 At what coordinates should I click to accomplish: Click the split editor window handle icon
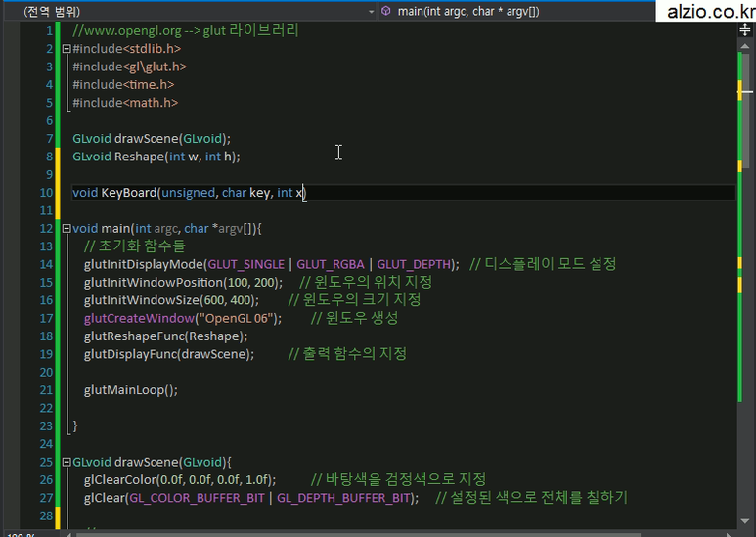[745, 30]
